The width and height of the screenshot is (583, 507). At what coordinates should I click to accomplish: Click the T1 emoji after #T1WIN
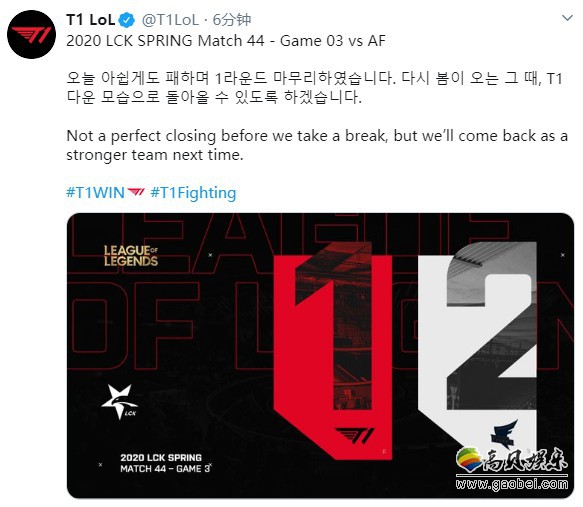coord(136,192)
